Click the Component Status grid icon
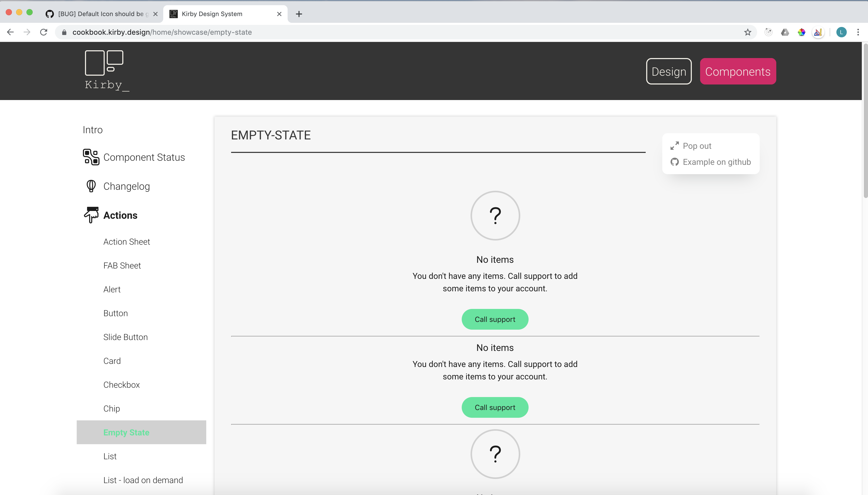This screenshot has height=495, width=868. click(91, 157)
